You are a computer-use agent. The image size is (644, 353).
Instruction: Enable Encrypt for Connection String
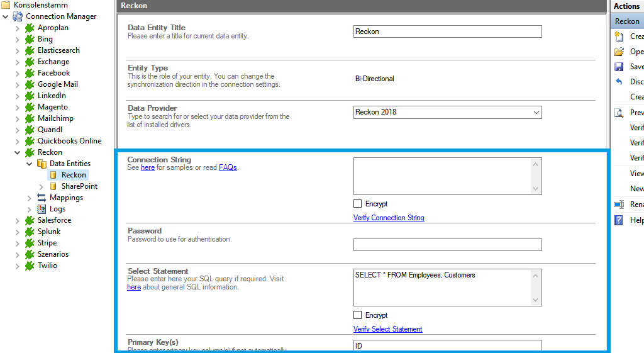(358, 204)
